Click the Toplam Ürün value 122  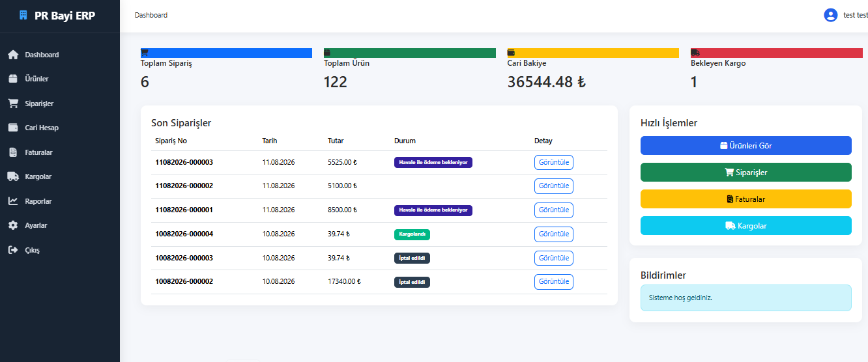336,82
